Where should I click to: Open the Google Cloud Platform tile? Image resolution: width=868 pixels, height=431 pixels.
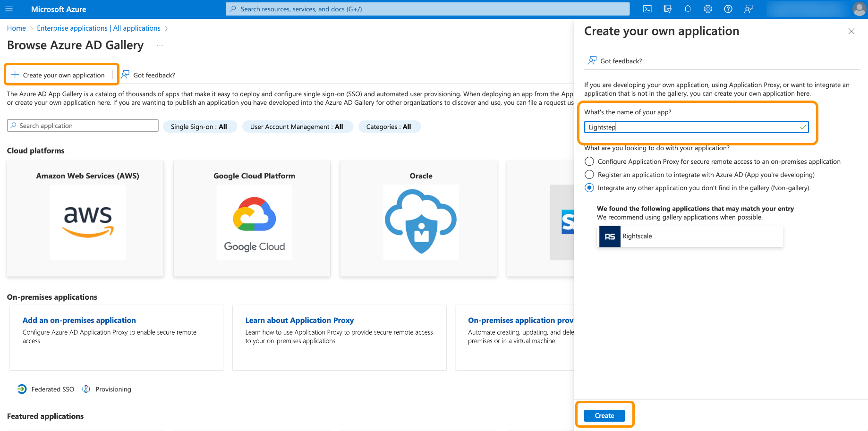(252, 218)
